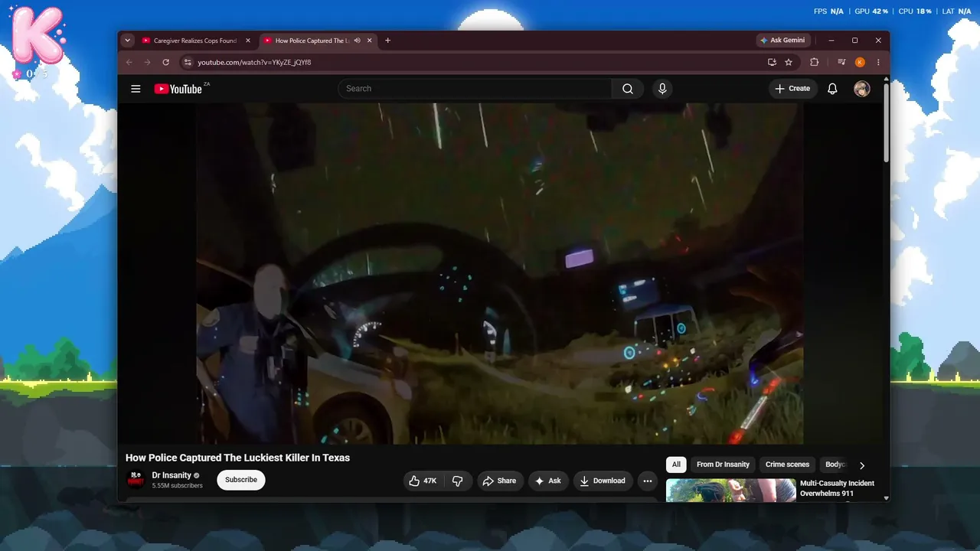
Task: Click the '5.55M subscribers' text
Action: [177, 486]
